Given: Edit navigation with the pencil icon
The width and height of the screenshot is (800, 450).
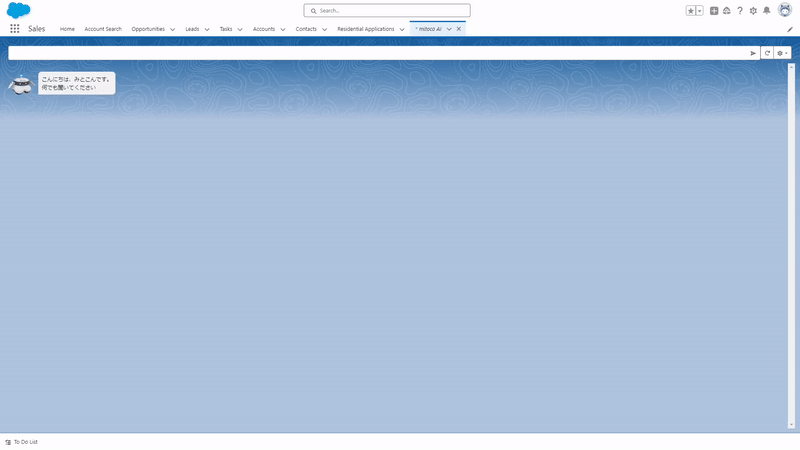Looking at the screenshot, I should pos(790,29).
